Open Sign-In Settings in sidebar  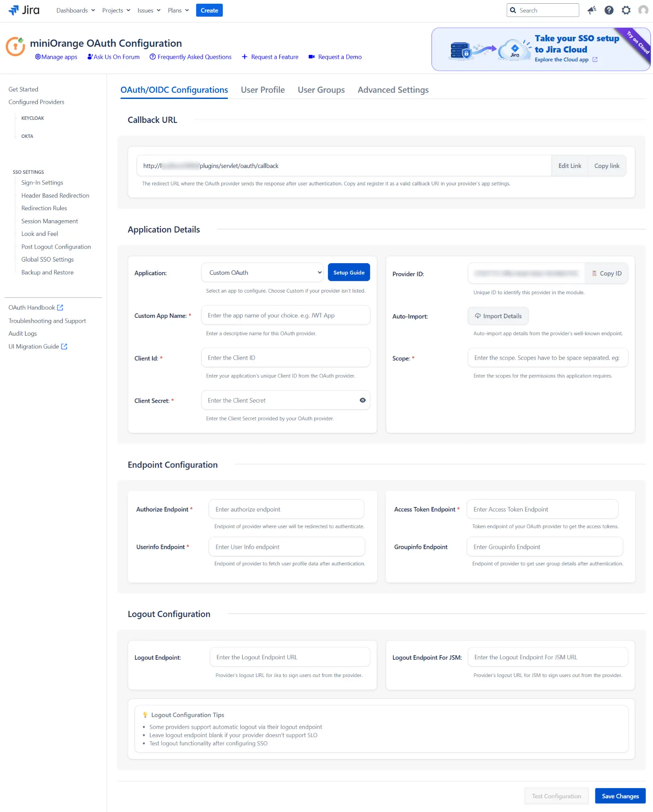42,183
